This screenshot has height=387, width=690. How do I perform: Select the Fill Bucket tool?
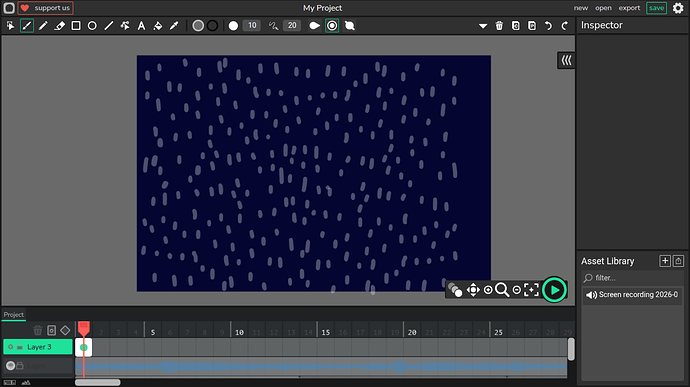pos(158,26)
